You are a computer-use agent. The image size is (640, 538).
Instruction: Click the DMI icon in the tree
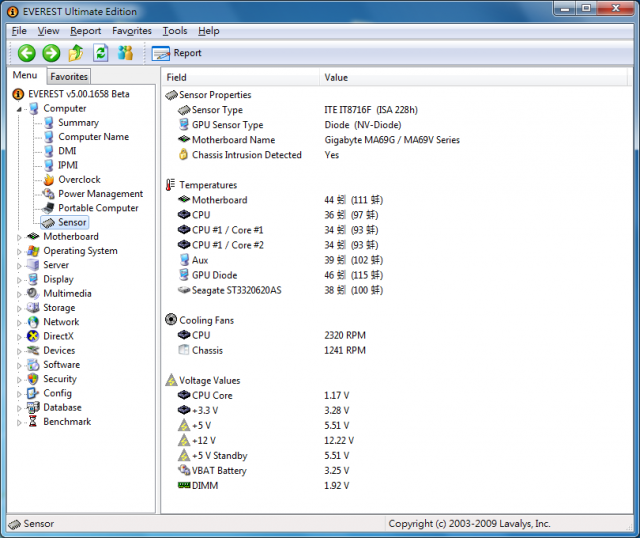point(49,151)
